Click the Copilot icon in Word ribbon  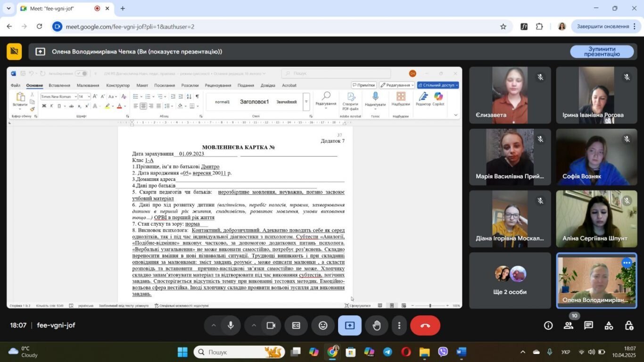(x=438, y=99)
